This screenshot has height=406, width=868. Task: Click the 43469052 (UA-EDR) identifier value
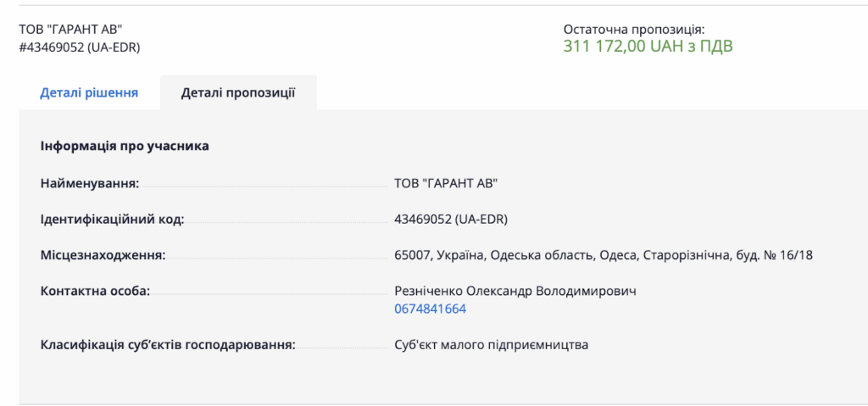click(451, 220)
